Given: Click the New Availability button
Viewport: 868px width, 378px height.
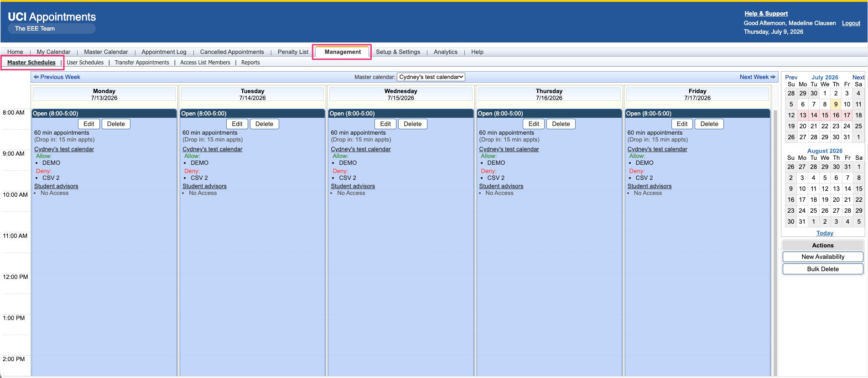Looking at the screenshot, I should [823, 257].
